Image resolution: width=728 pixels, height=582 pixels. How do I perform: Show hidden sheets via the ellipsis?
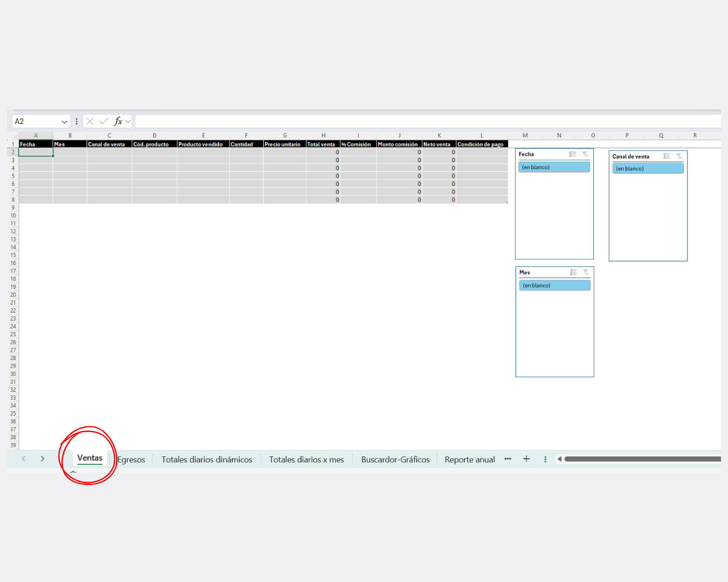pos(507,459)
